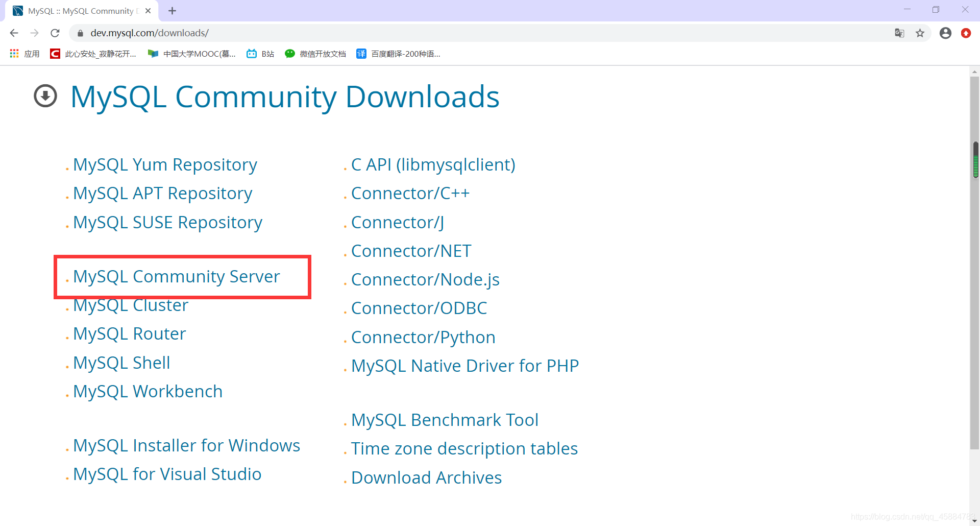Screen dimensions: 980x526
Task: Open the Google Translate page icon
Action: (899, 33)
